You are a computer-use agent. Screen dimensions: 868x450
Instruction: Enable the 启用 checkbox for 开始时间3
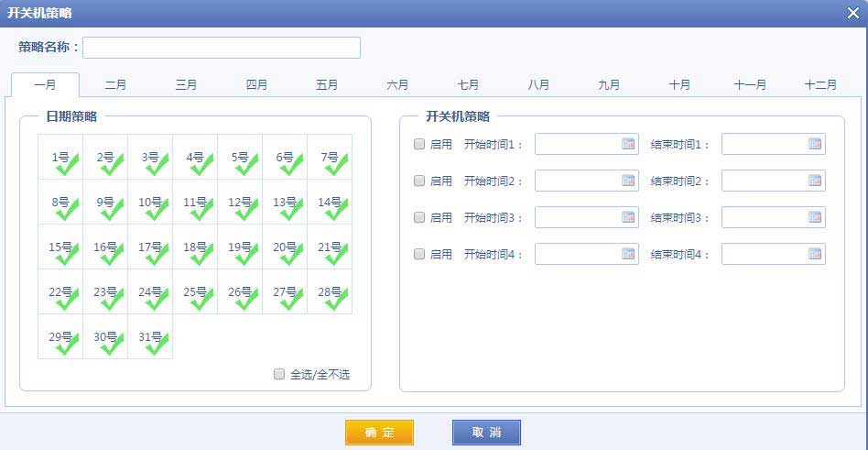click(x=419, y=217)
